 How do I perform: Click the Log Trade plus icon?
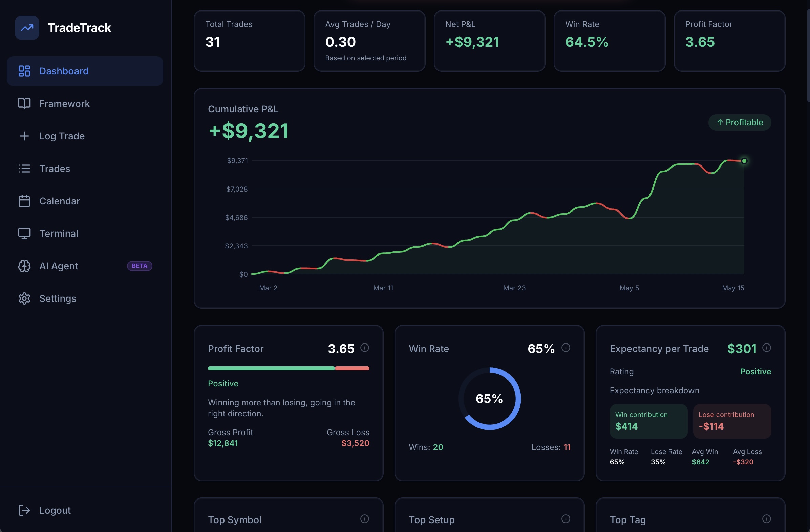point(24,136)
